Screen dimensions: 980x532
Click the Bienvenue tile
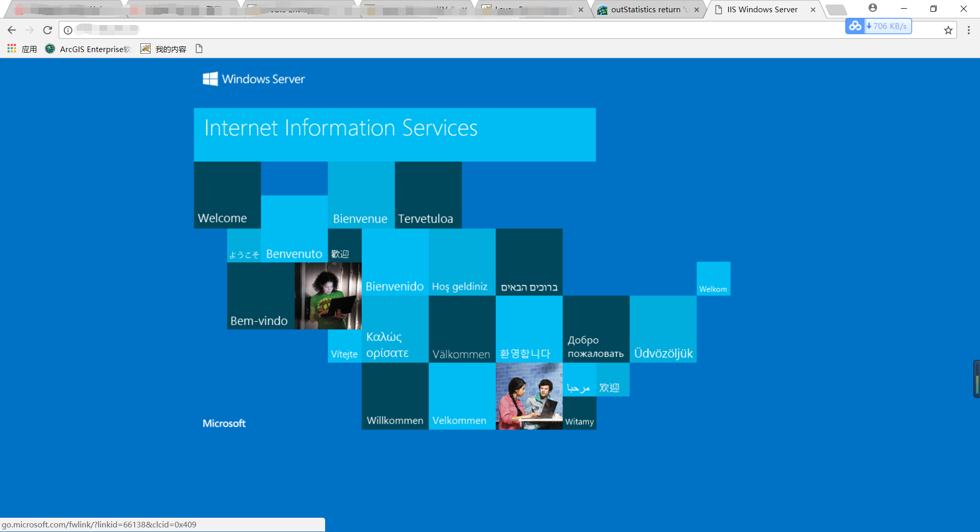click(x=361, y=195)
